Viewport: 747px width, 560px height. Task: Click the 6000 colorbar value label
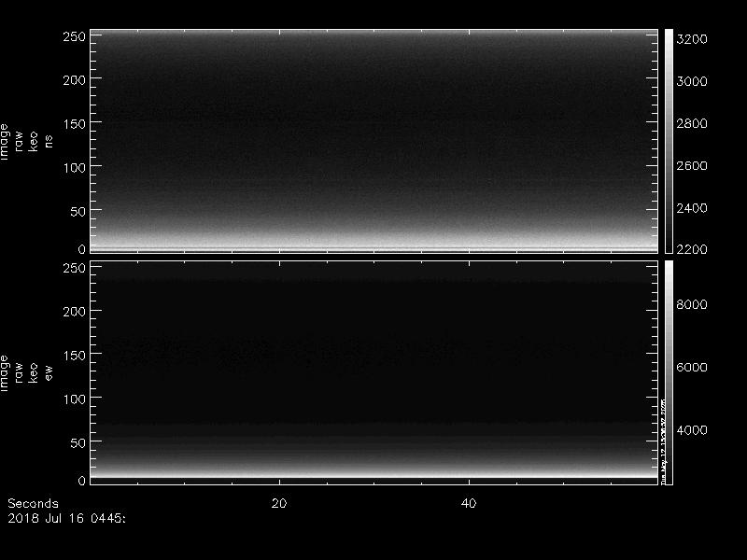coord(692,367)
